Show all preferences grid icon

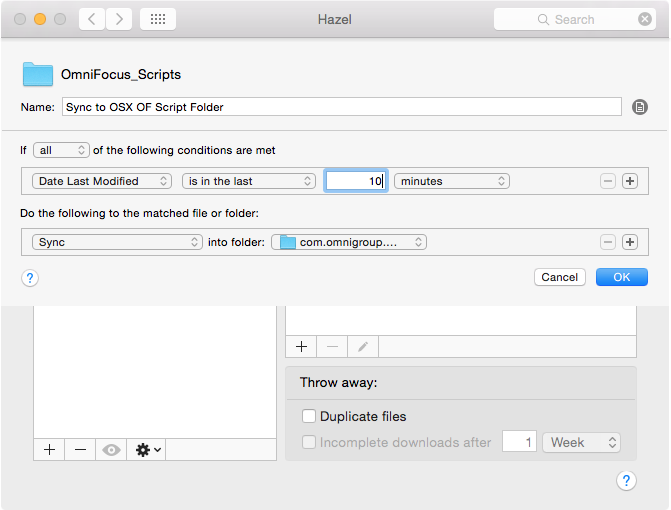pyautogui.click(x=158, y=19)
